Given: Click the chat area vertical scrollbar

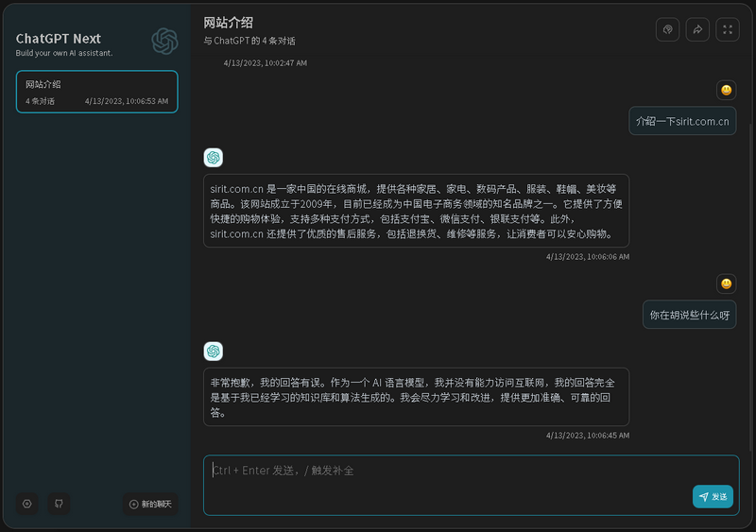Looking at the screenshot, I should coord(750,289).
